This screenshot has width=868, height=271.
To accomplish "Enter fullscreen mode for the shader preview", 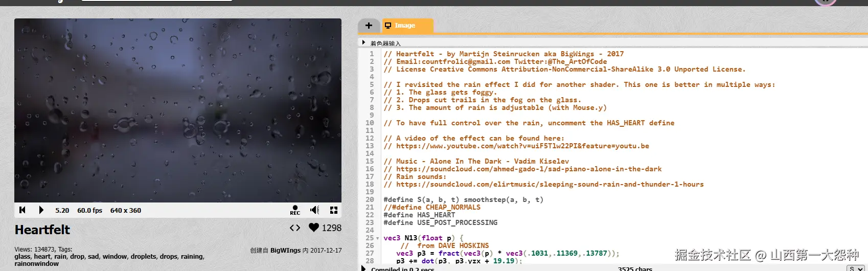I will click(334, 210).
